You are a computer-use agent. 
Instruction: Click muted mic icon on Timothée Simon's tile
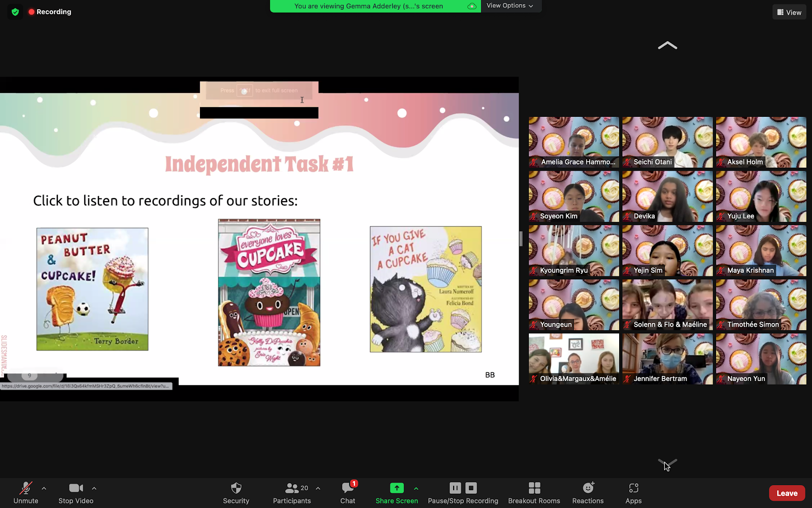tap(721, 325)
